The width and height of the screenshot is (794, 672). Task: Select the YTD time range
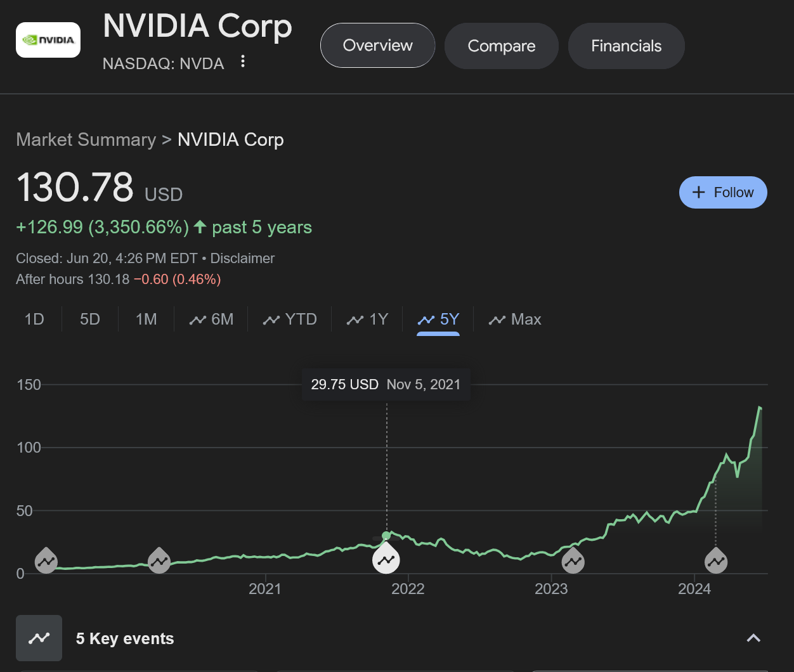[290, 320]
